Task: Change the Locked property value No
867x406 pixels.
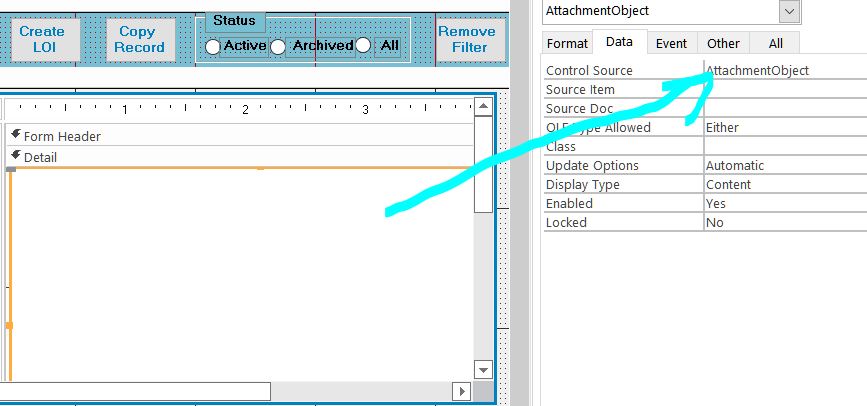Action: 785,222
